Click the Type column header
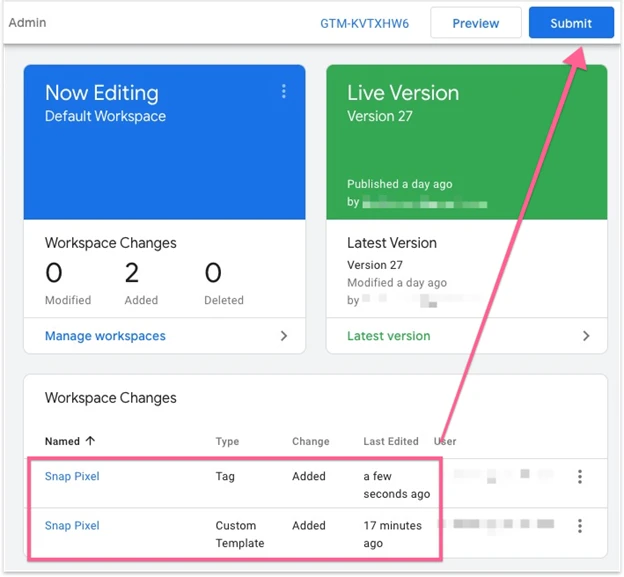This screenshot has height=577, width=624. pyautogui.click(x=229, y=441)
